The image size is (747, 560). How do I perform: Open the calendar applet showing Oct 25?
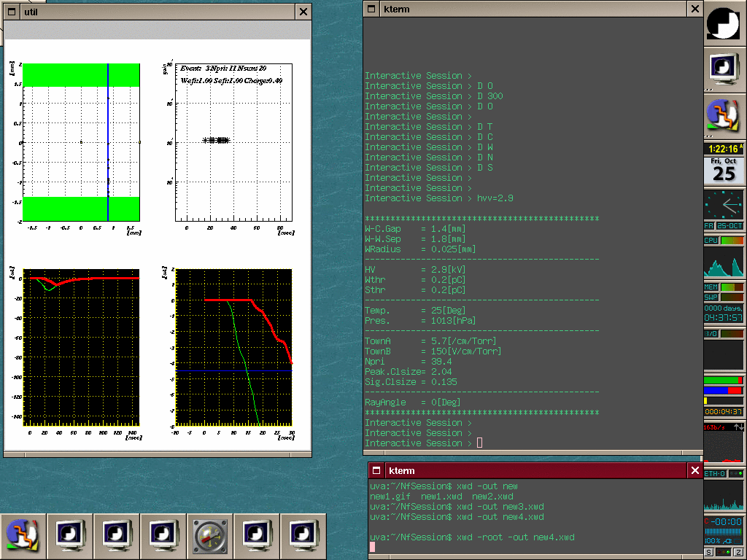tap(724, 169)
